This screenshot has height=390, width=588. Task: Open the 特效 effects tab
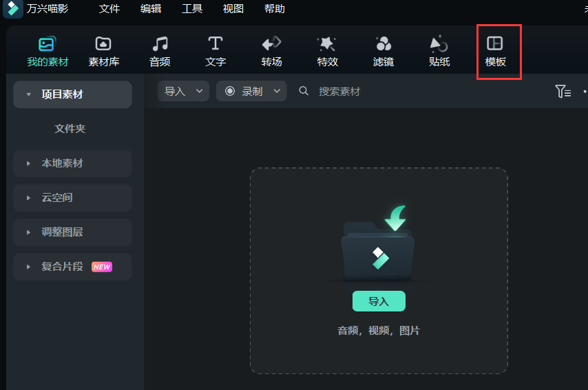(327, 52)
